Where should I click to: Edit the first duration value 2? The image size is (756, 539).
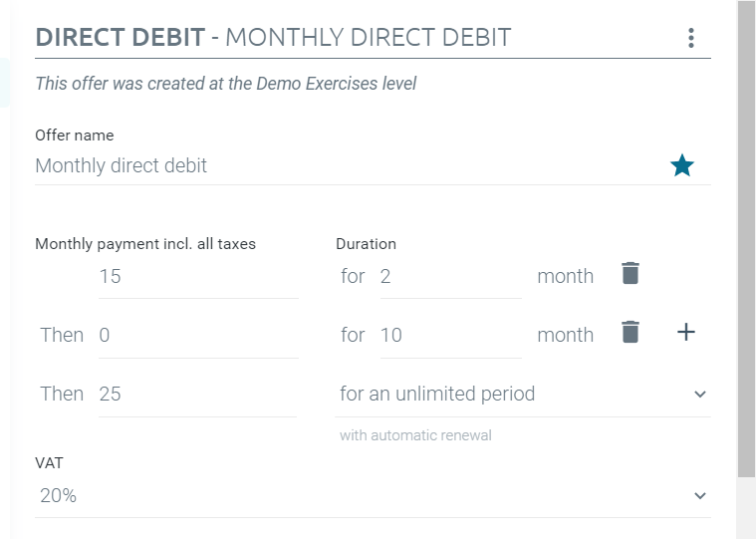coord(451,276)
